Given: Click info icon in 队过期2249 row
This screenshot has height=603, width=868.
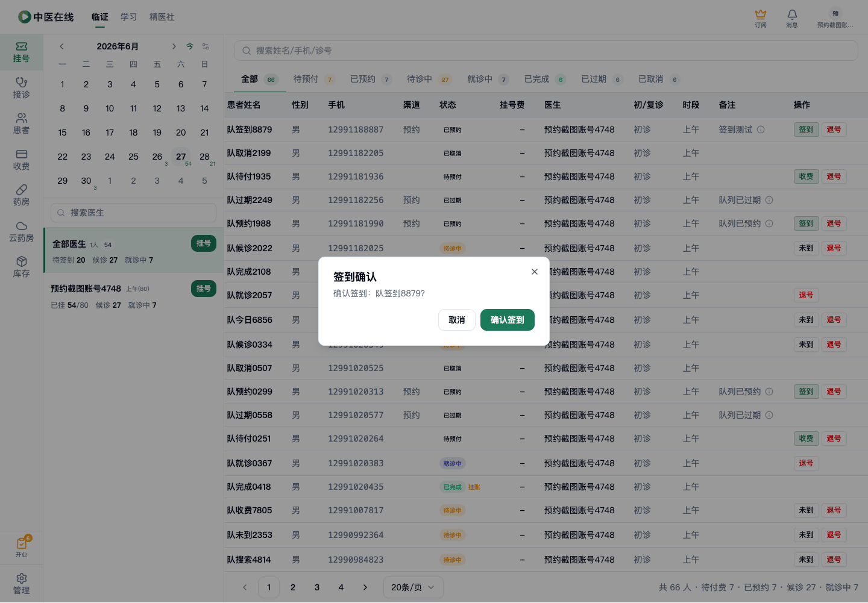Looking at the screenshot, I should (769, 200).
